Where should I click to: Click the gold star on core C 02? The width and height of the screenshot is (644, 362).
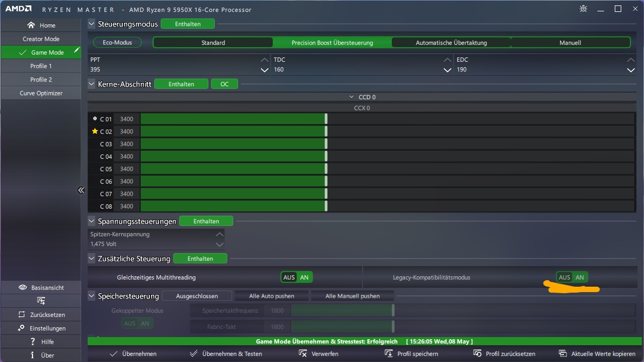(x=95, y=131)
